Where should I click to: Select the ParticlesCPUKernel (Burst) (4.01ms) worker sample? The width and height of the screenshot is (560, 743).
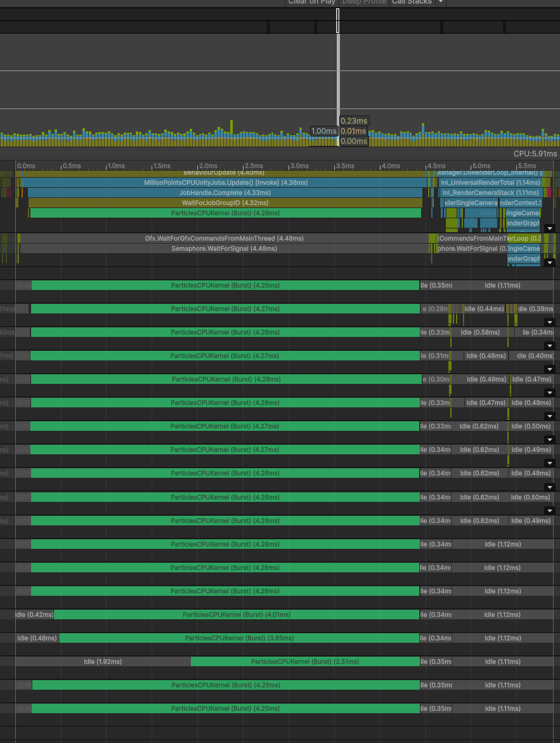[x=237, y=615]
